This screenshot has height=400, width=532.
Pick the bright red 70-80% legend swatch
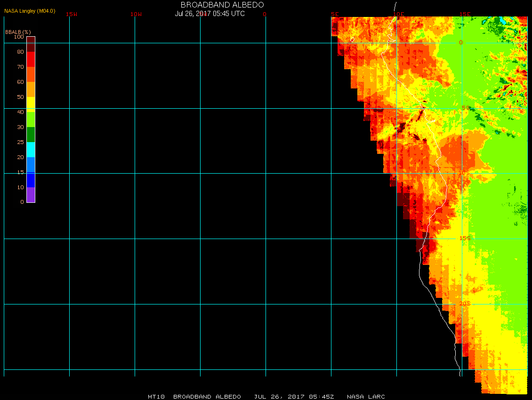(31, 59)
